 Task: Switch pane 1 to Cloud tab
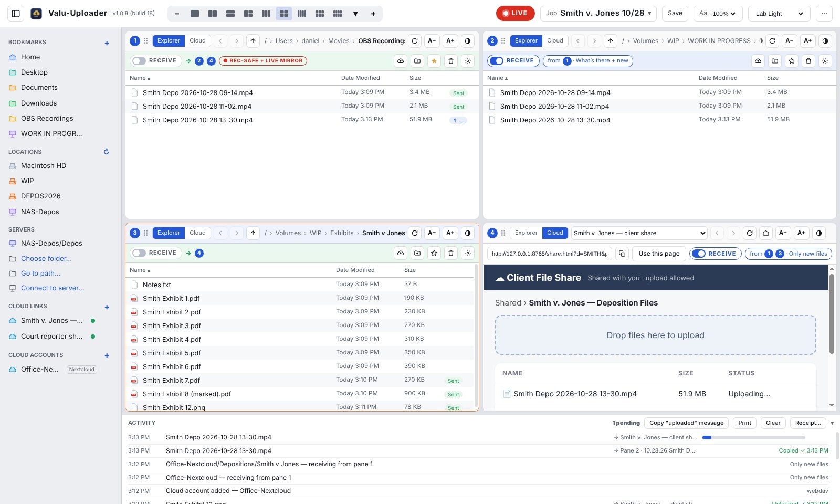pos(197,41)
